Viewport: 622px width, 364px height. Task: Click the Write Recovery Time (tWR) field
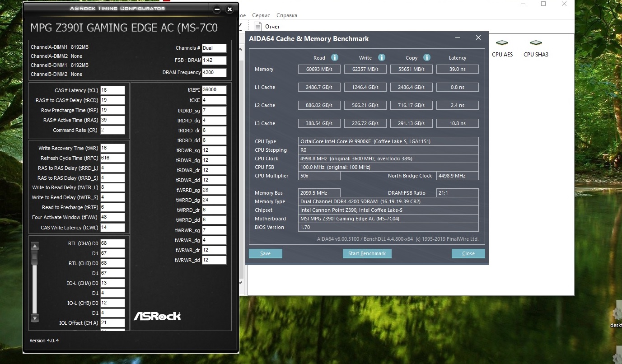point(112,148)
